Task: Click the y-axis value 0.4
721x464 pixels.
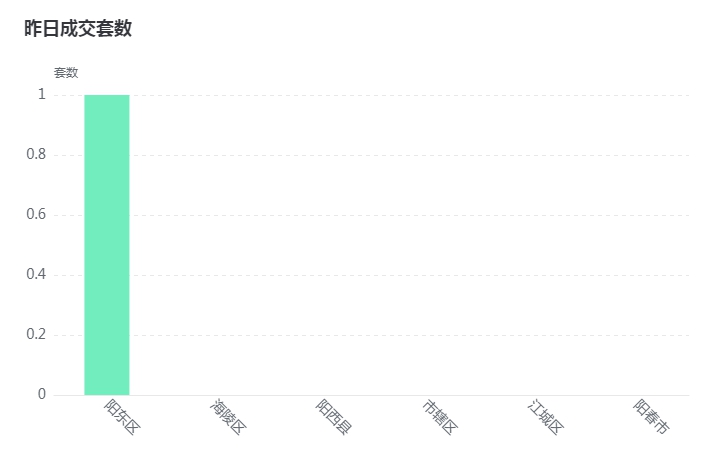Action: pyautogui.click(x=36, y=274)
